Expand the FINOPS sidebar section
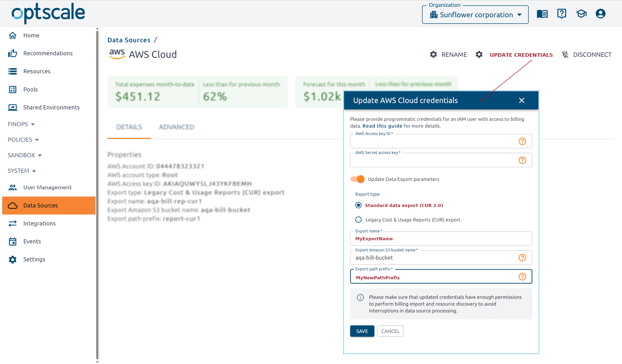The height and width of the screenshot is (364, 622). click(x=21, y=124)
